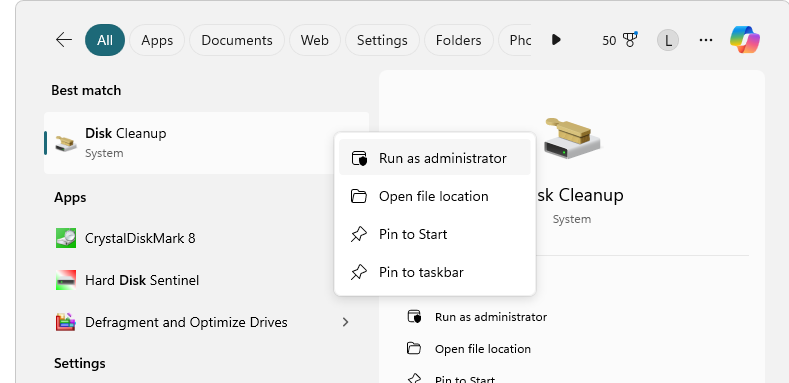Open Defragment and Optimize Drives result
This screenshot has width=789, height=383.
coord(186,322)
